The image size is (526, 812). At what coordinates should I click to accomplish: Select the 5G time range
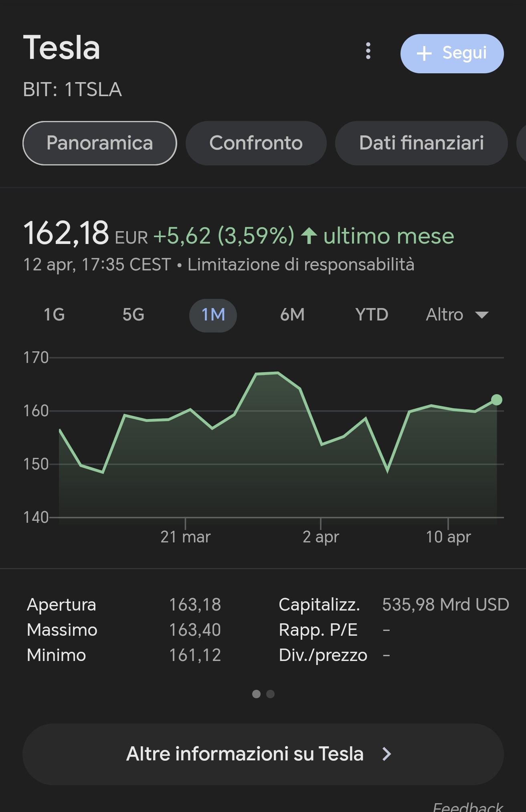coord(133,315)
